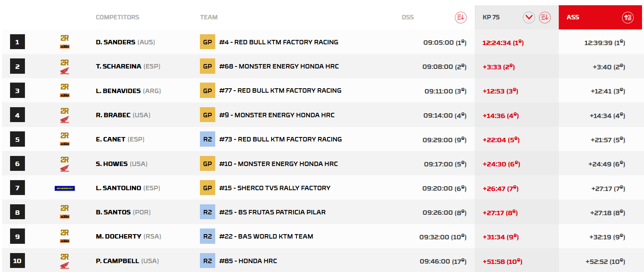Click position number 7 badge
Screen dimensions: 644x272
pyautogui.click(x=17, y=188)
